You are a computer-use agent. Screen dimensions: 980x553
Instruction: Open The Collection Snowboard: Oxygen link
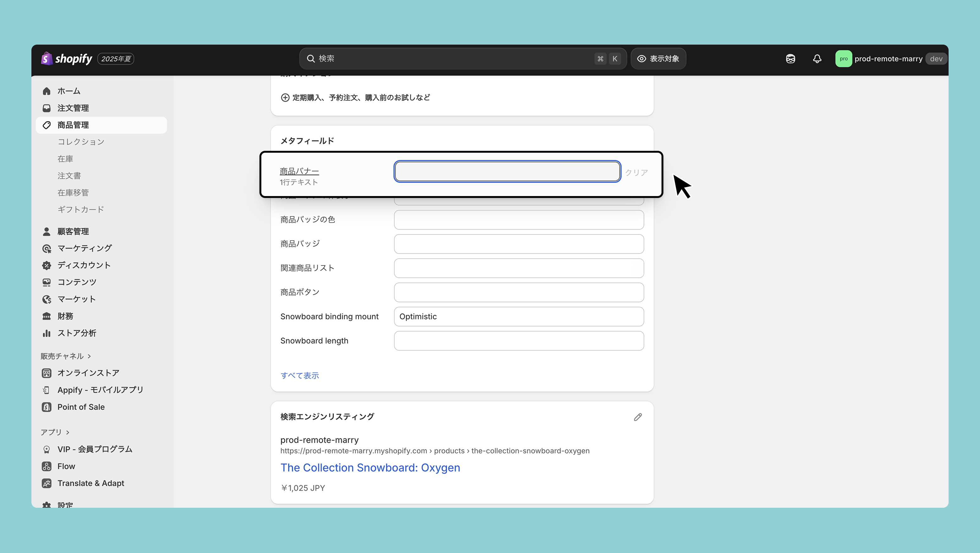[x=370, y=467]
